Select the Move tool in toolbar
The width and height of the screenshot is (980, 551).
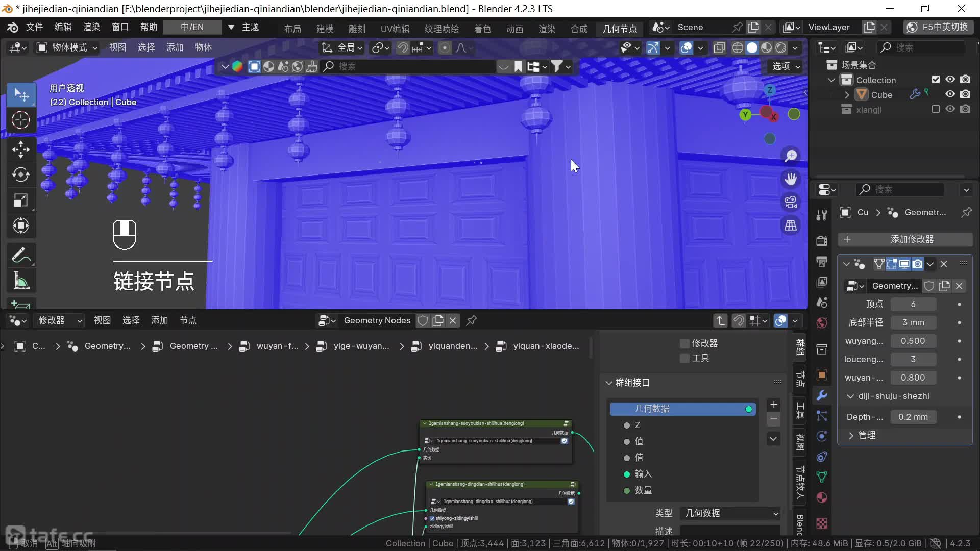20,149
